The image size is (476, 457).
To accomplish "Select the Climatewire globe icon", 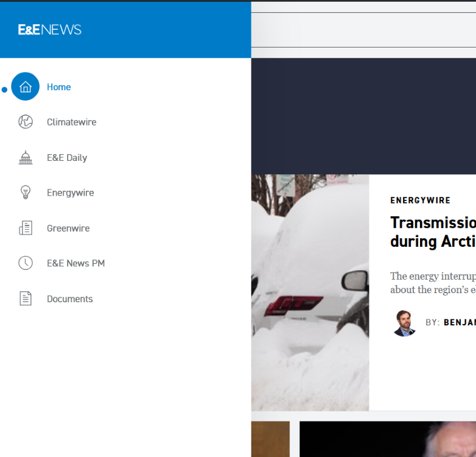I will point(26,121).
